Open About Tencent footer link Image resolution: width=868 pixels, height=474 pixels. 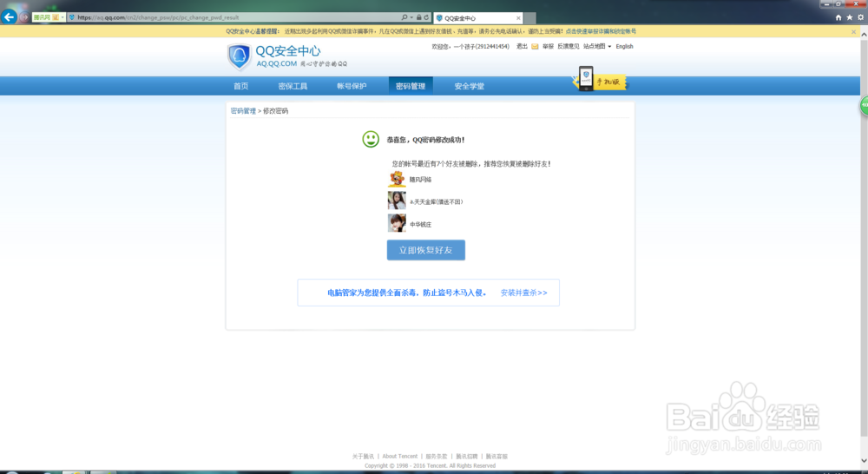[x=399, y=457]
